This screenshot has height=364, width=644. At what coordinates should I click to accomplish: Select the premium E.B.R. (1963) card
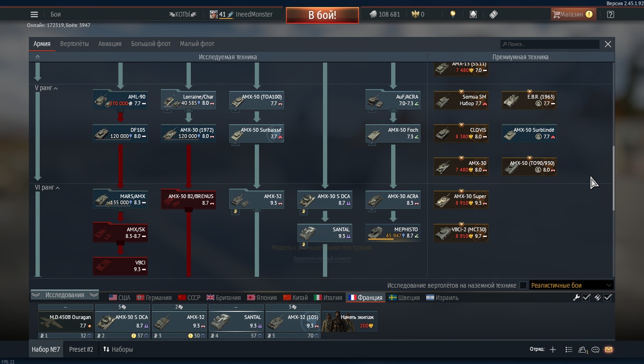coord(529,100)
